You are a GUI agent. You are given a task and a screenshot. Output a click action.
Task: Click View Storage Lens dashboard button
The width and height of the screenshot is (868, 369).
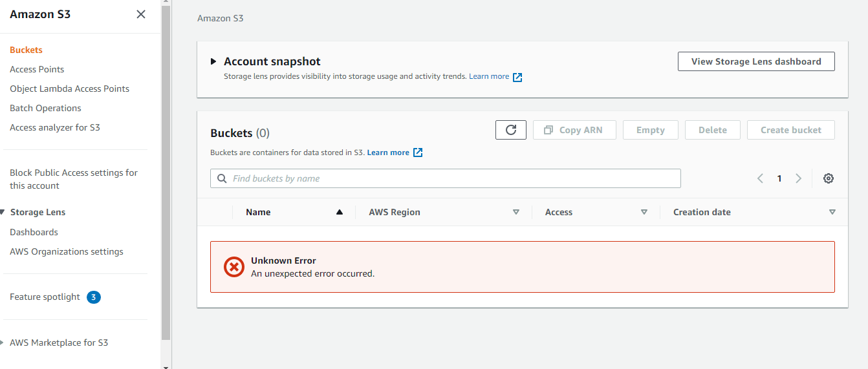coord(756,61)
